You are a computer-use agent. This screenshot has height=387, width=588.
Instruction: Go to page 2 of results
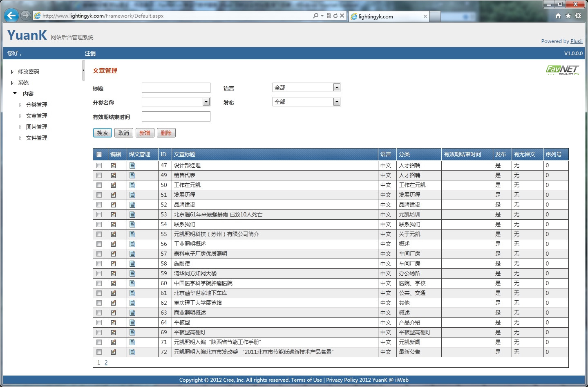pos(106,363)
